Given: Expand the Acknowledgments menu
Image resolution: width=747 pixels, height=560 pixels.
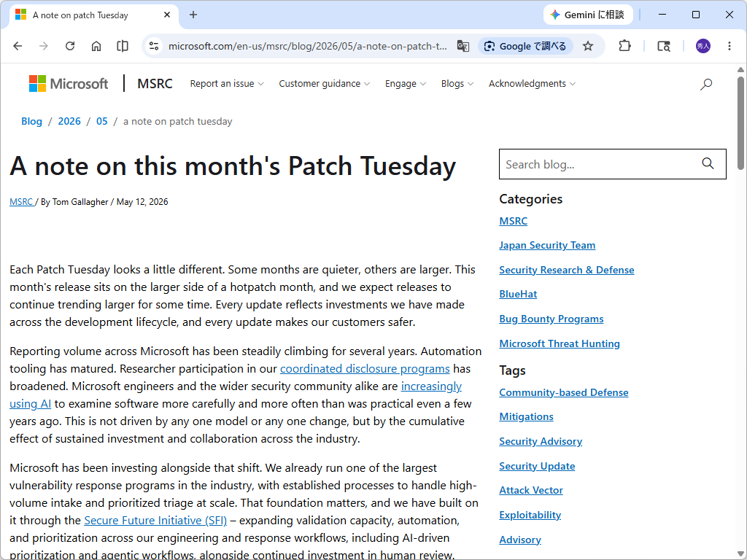Looking at the screenshot, I should tap(532, 84).
